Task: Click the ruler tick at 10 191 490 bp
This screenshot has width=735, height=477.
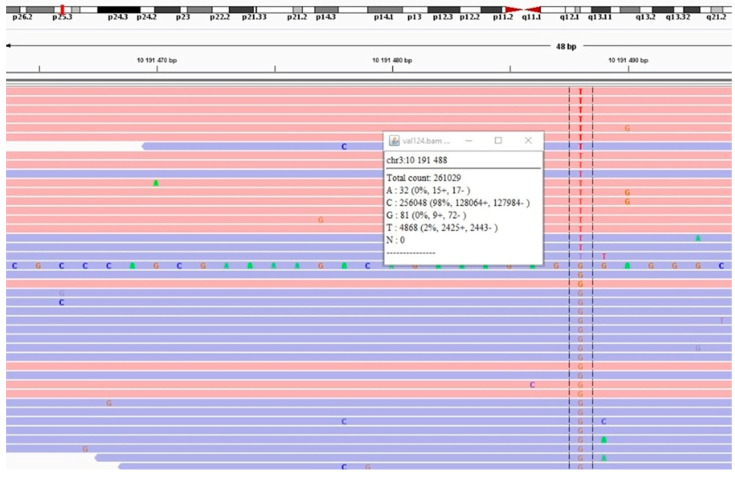Action: click(628, 69)
